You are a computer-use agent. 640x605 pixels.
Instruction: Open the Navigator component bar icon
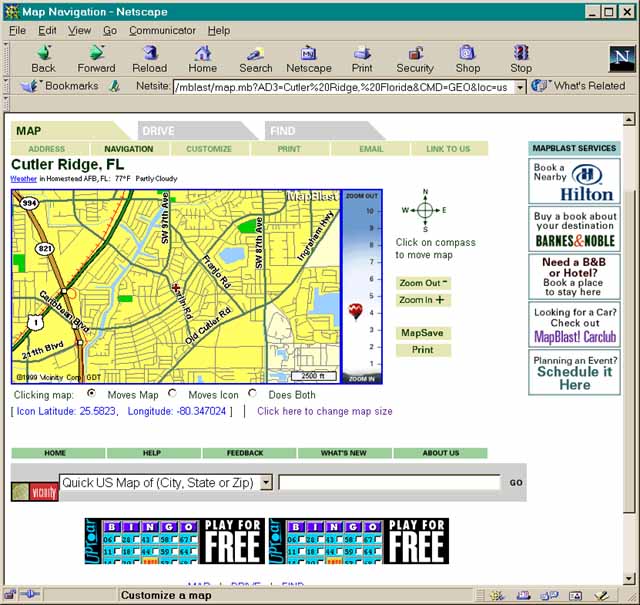(x=497, y=596)
